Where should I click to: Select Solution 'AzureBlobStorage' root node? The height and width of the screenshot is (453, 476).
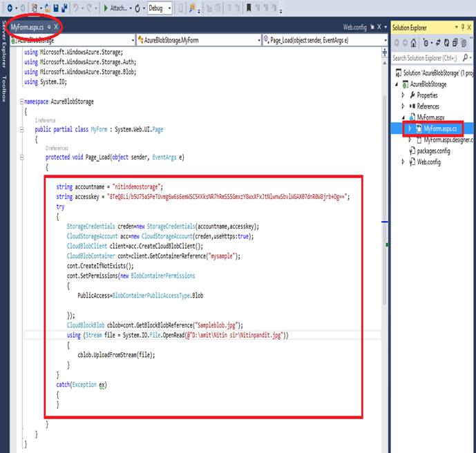pyautogui.click(x=435, y=73)
